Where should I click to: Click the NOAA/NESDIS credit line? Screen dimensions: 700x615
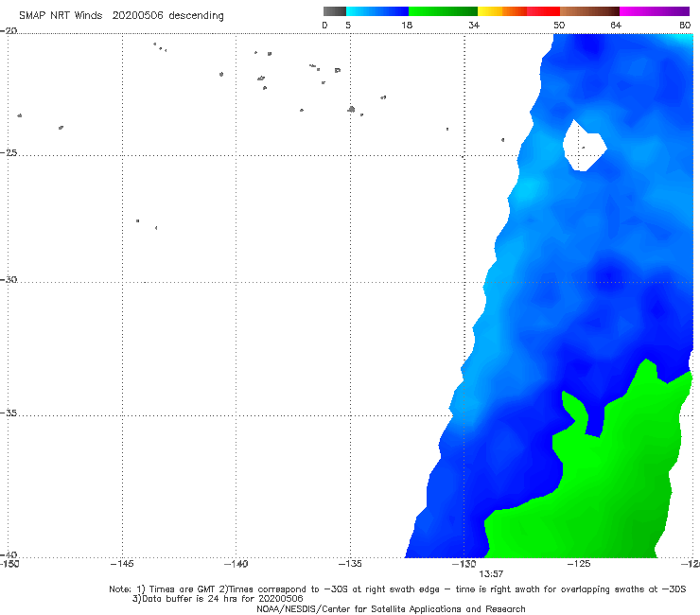click(391, 608)
